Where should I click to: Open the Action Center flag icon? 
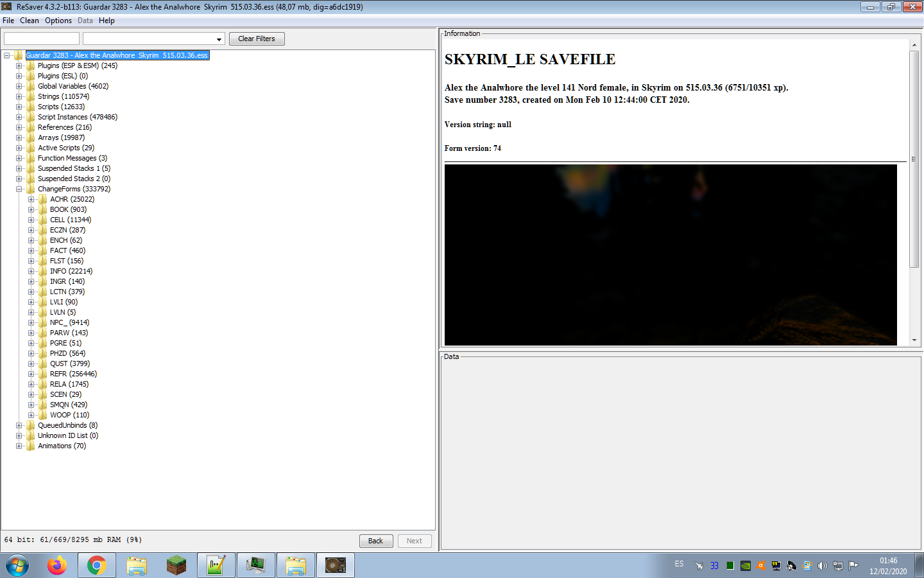[x=853, y=566]
